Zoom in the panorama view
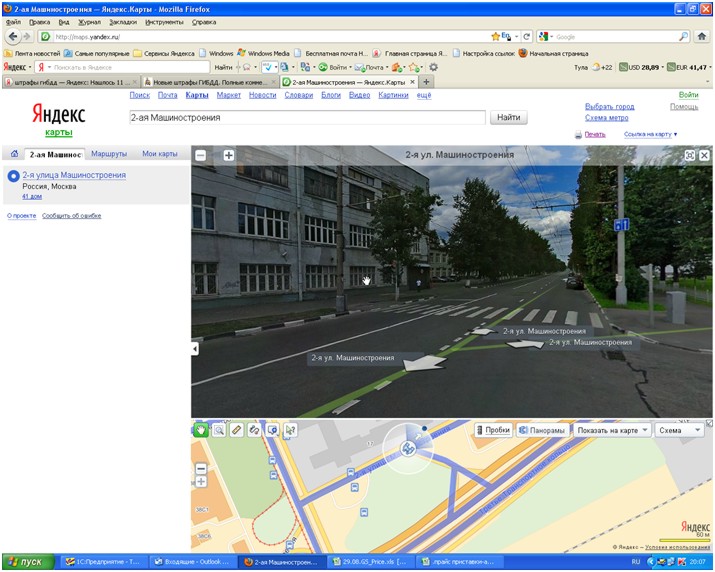The image size is (715, 572). click(x=228, y=156)
